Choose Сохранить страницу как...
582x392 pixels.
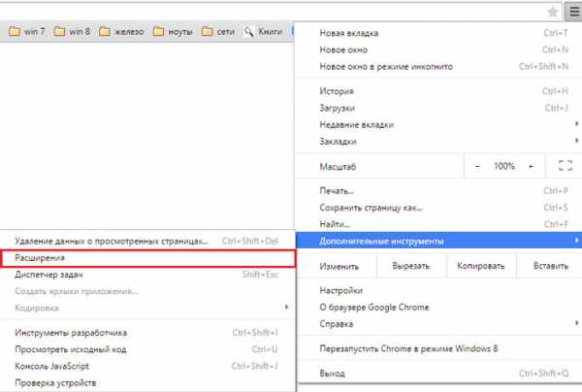click(x=438, y=208)
